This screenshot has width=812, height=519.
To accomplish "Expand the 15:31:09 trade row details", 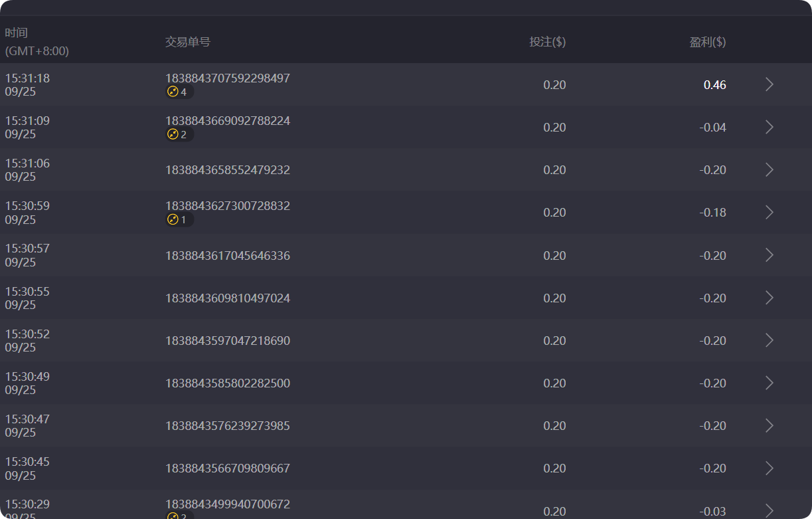I will (x=769, y=127).
